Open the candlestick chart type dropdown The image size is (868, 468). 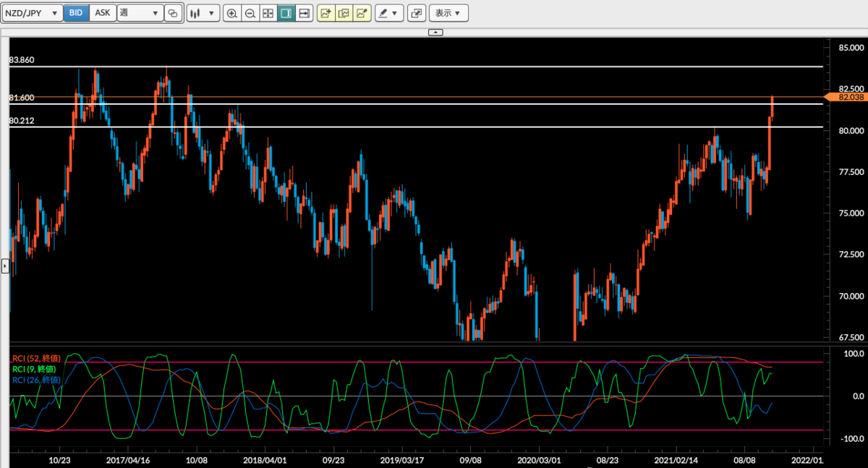[x=203, y=13]
